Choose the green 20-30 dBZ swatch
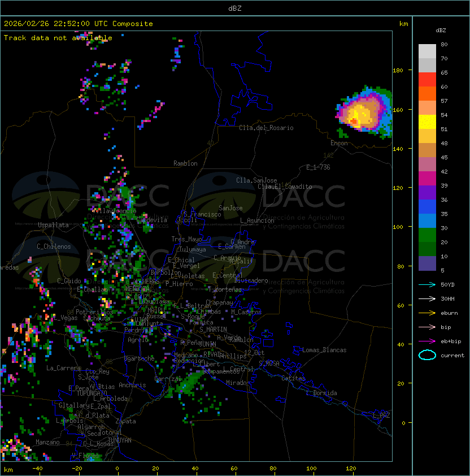 tap(427, 235)
